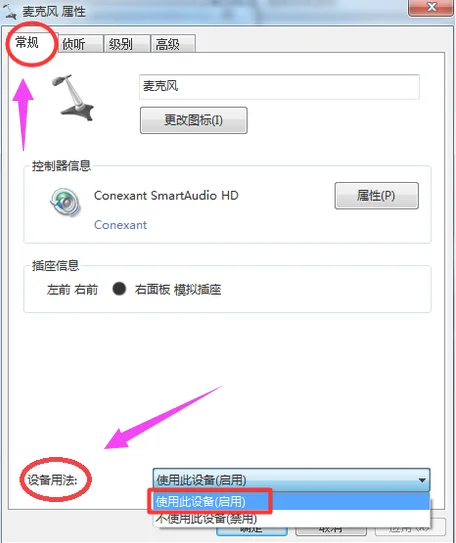Click the title bar microphone icon
Viewport: 456px width, 543px height.
[9, 11]
